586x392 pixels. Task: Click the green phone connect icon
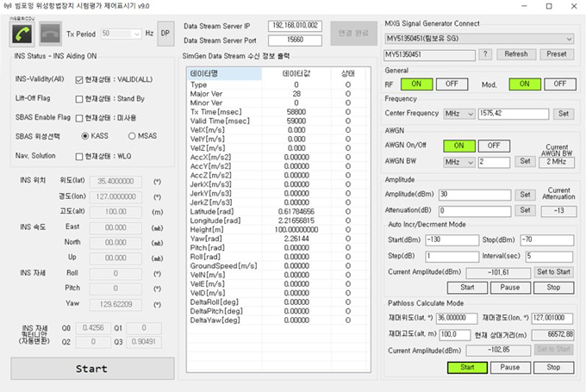(x=22, y=34)
